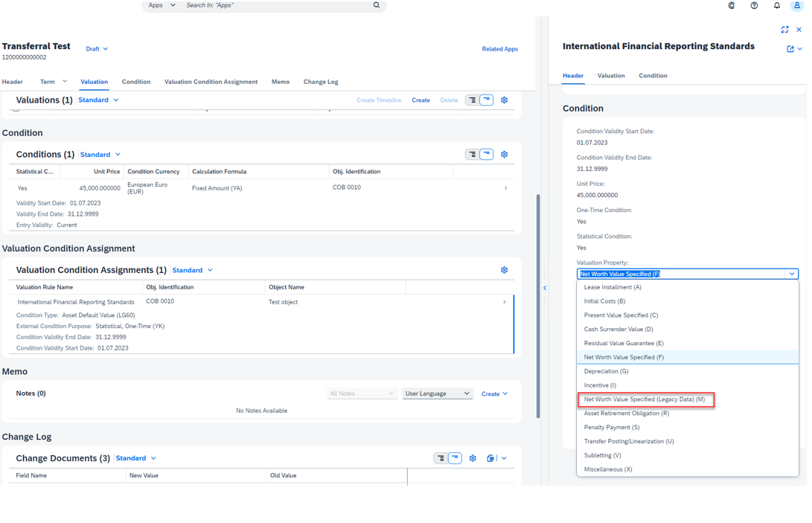The height and width of the screenshot is (523, 812).
Task: Select Lease Installment (A) option
Action: click(x=688, y=287)
